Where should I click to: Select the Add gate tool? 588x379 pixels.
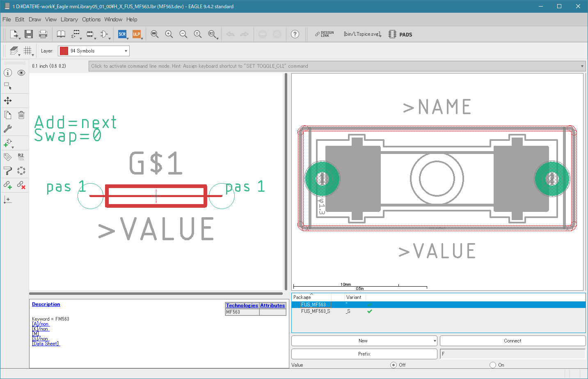[8, 143]
